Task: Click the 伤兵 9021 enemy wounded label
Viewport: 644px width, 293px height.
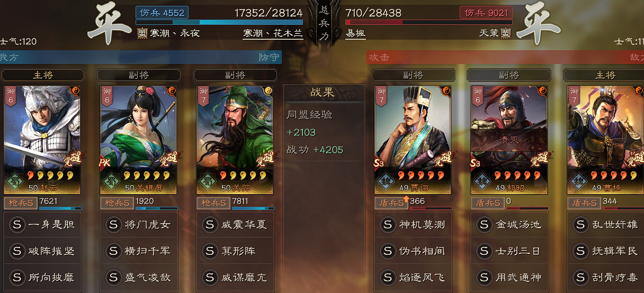Action: point(485,13)
